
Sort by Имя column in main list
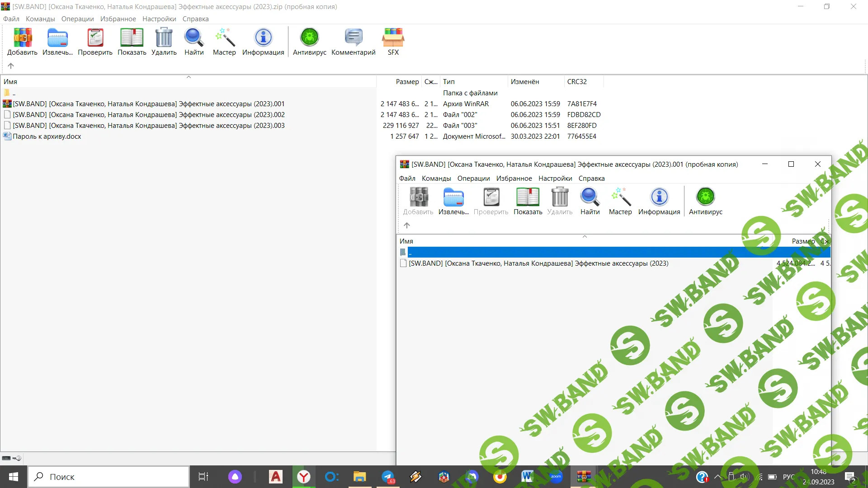tap(10, 82)
